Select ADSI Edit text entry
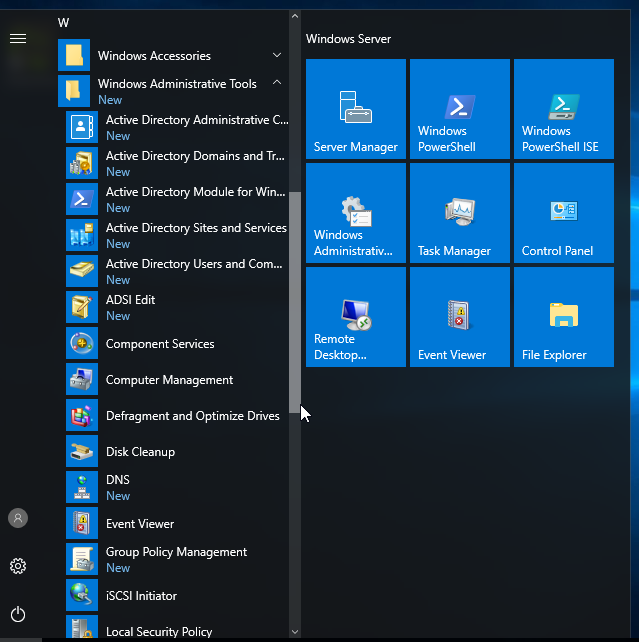The image size is (639, 642). click(x=131, y=300)
